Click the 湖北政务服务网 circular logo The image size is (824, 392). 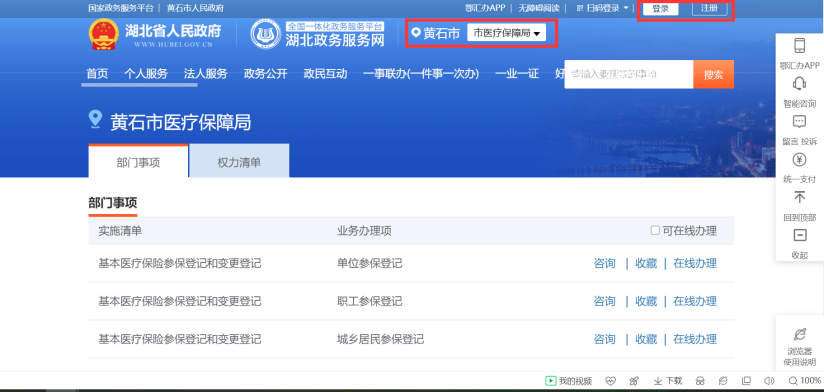coord(265,35)
